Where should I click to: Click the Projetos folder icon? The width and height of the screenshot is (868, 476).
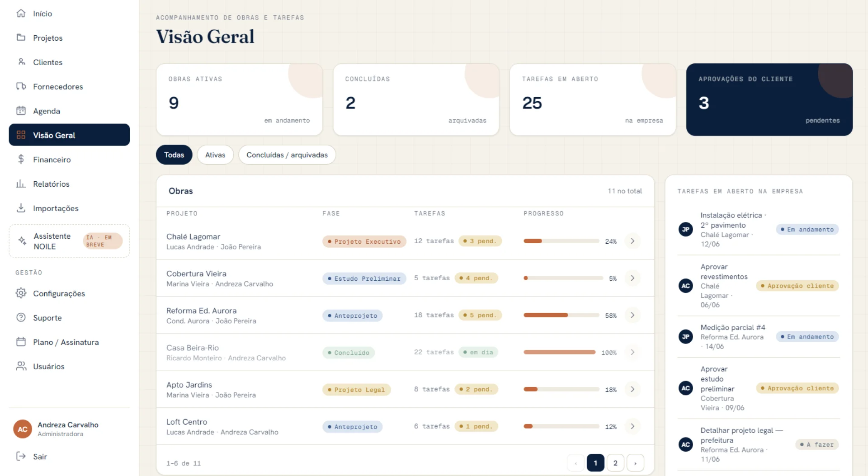point(21,38)
